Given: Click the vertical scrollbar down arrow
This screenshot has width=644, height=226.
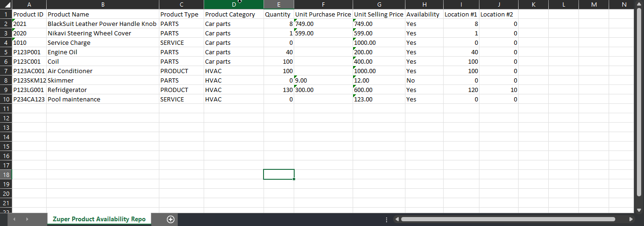Looking at the screenshot, I should coord(639,210).
